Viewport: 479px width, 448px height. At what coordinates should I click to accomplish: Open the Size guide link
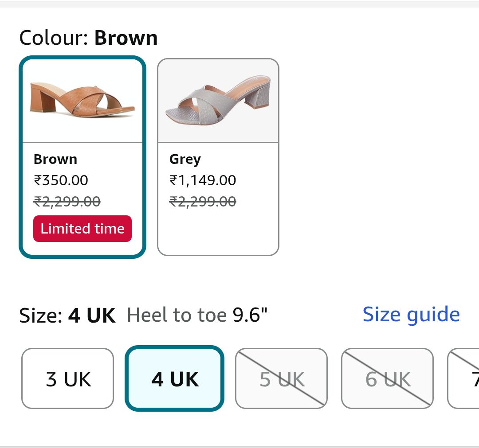point(411,315)
